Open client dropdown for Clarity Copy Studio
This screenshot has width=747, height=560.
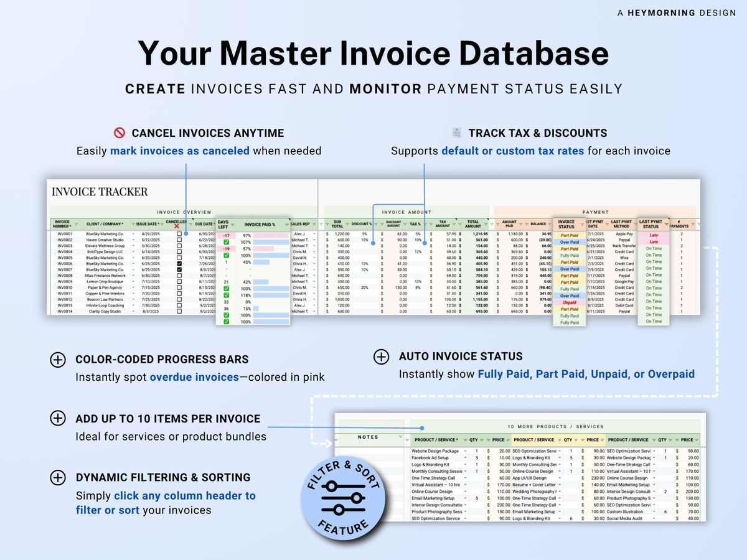133,311
